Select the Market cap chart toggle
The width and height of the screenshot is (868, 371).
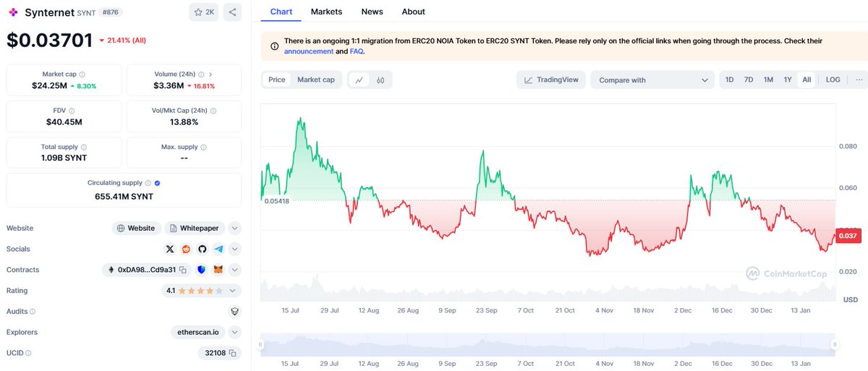coord(316,80)
